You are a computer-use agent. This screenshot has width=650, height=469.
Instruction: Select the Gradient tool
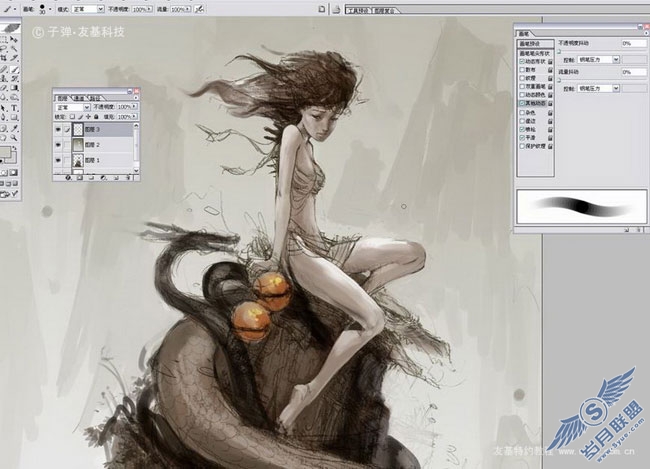point(14,87)
